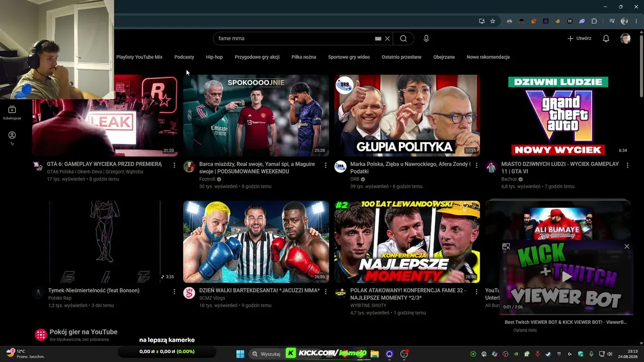Open options menu for Tymek-Nieśmiertelność video

tap(174, 291)
